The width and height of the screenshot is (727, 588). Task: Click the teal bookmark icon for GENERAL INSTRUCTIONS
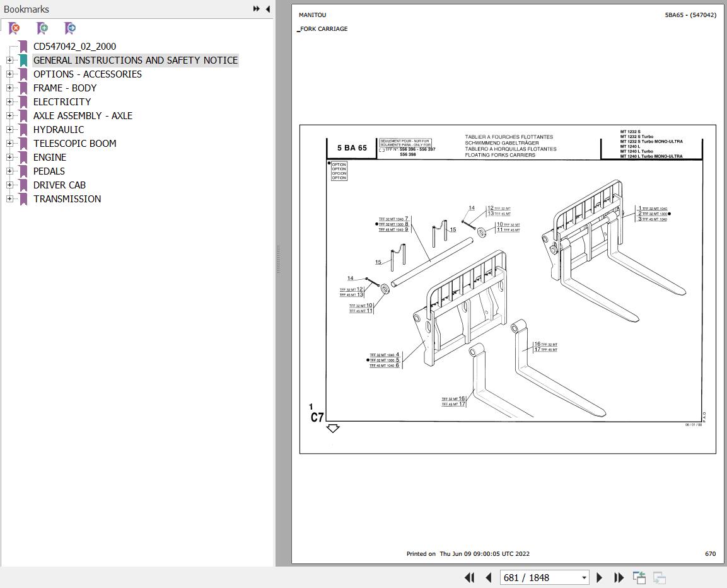[x=23, y=61]
